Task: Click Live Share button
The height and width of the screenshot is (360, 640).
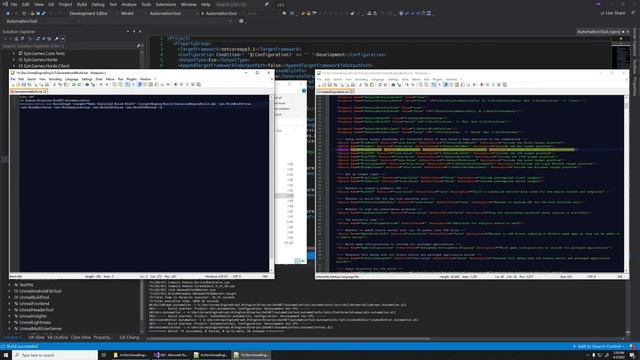Action: 613,13
